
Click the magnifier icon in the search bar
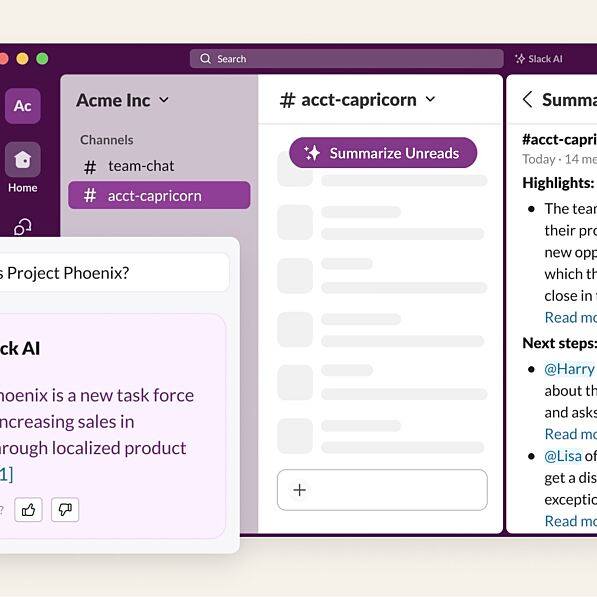click(x=205, y=59)
